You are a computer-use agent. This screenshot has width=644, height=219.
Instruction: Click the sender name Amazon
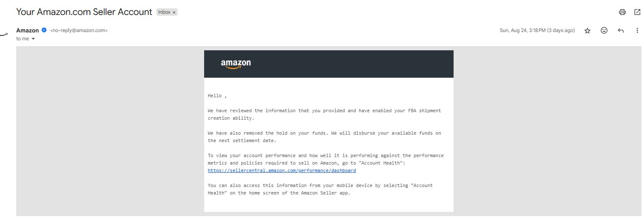27,30
